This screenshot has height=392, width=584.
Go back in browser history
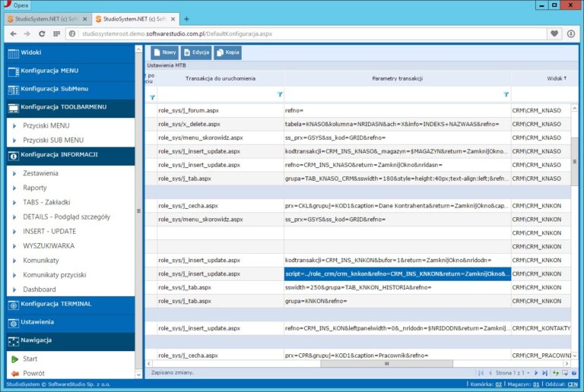tap(14, 34)
